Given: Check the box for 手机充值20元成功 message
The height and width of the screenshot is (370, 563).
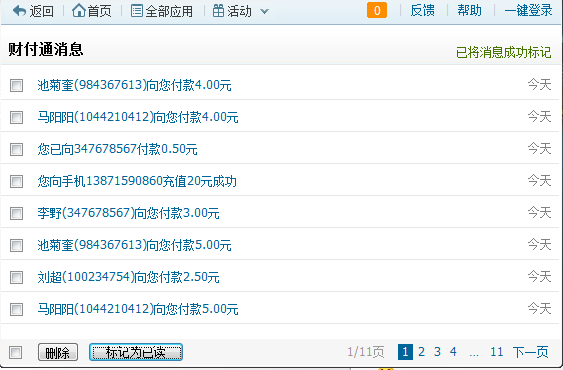Looking at the screenshot, I should [16, 181].
